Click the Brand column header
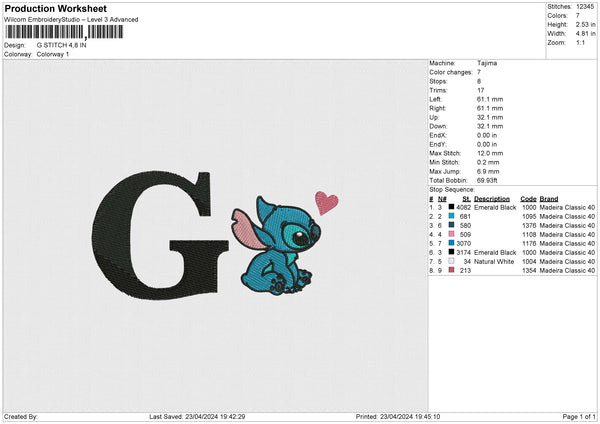The image size is (600, 424). point(549,199)
